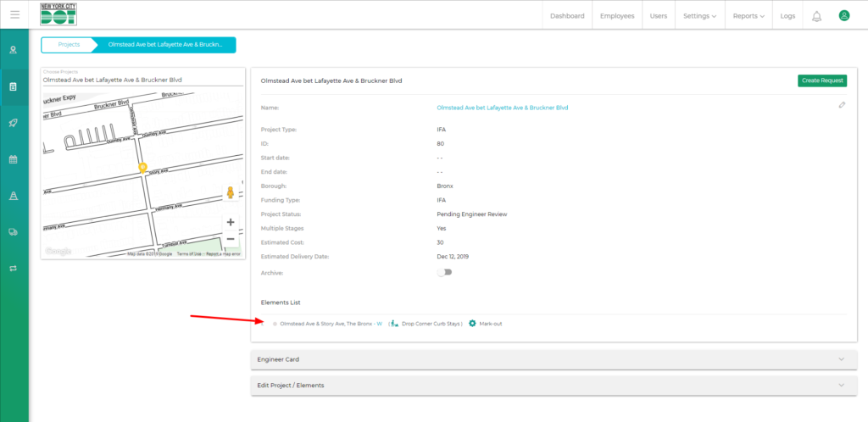The width and height of the screenshot is (868, 422).
Task: Open the Settings dropdown
Action: click(x=699, y=16)
